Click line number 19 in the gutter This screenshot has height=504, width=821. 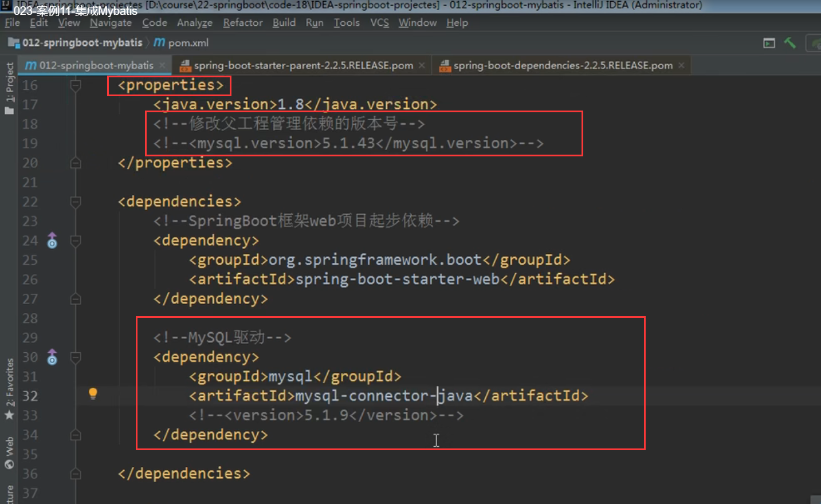click(30, 143)
